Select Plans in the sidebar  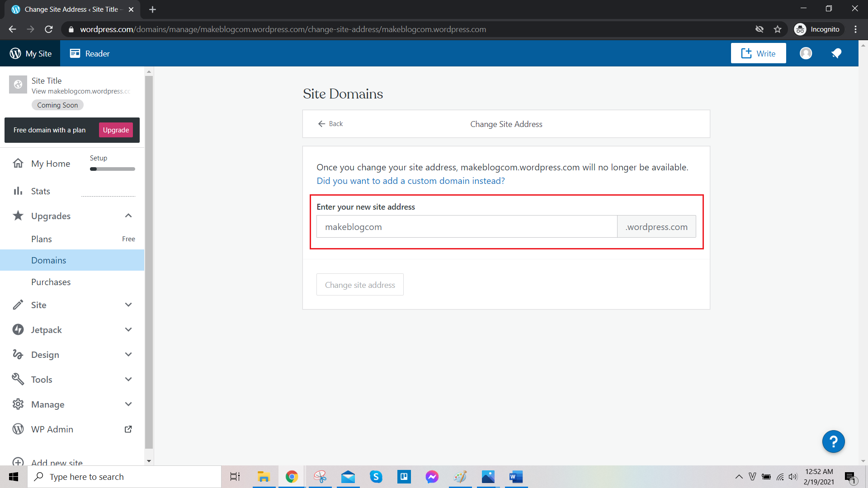pos(42,239)
